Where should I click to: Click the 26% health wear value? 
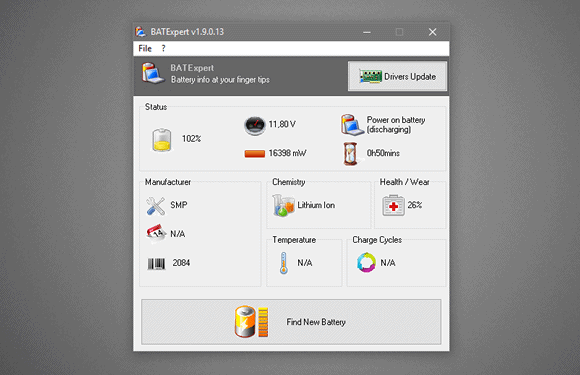pos(415,205)
